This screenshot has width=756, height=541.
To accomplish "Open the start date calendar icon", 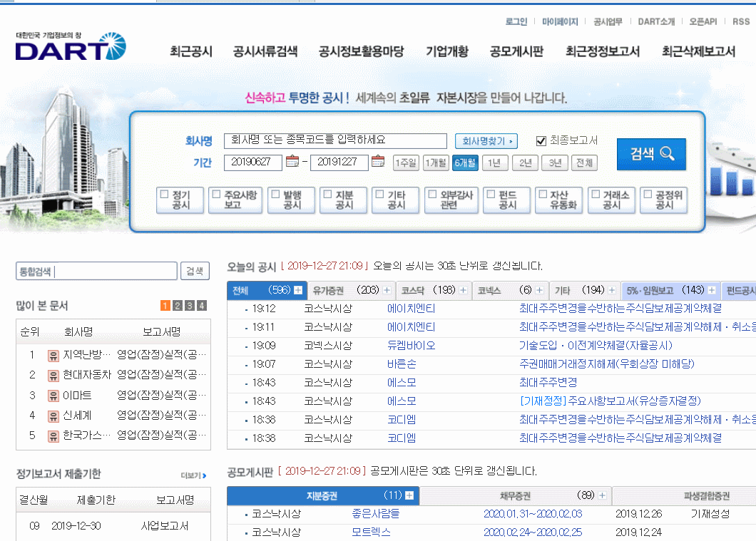I will 292,161.
